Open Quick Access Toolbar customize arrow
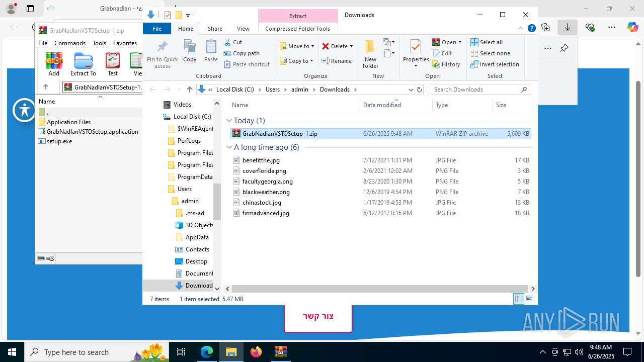This screenshot has height=362, width=644. [188, 15]
